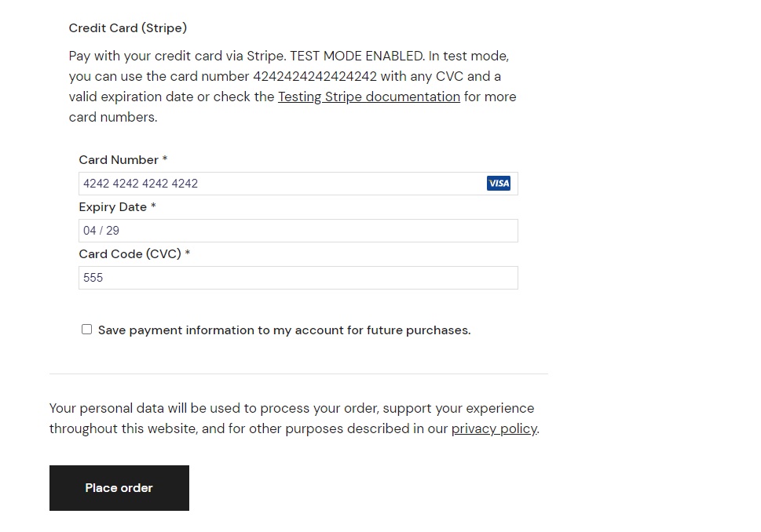Open the privacy policy link
Viewport: 761px width, 532px height.
coord(494,428)
